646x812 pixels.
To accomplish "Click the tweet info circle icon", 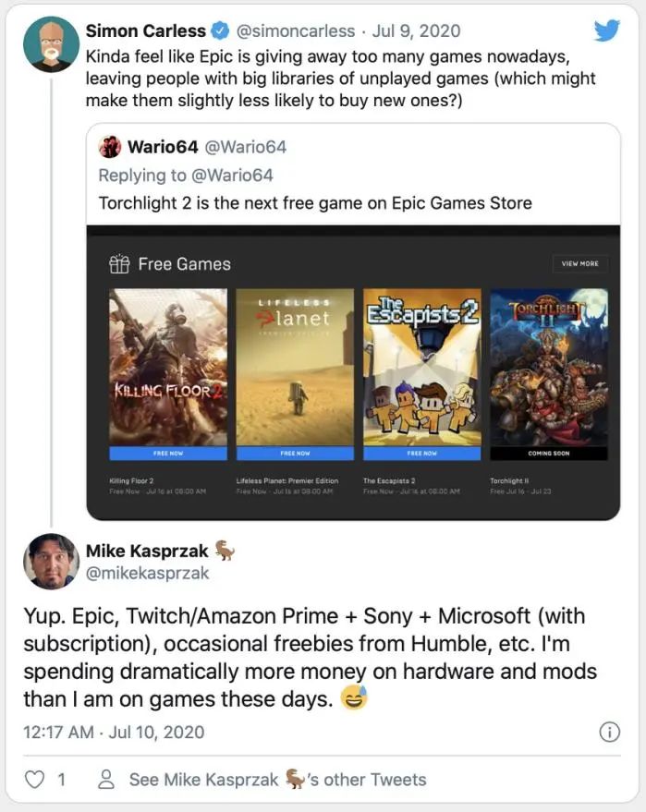I will 609,732.
